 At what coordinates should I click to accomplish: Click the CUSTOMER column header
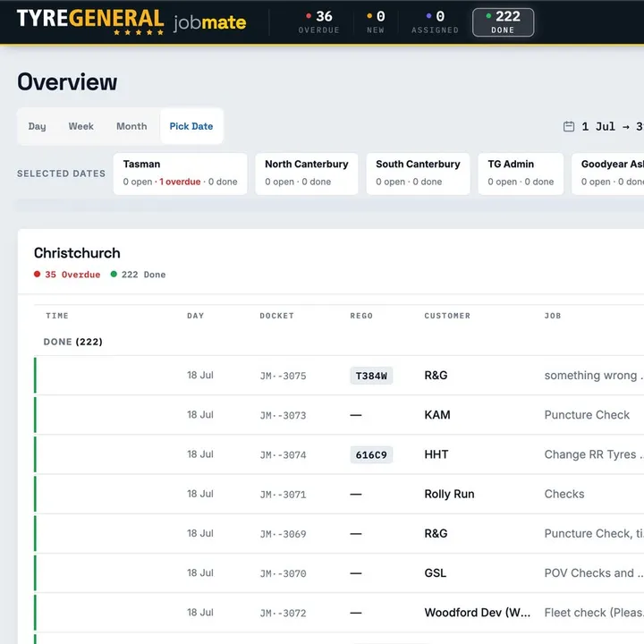point(447,316)
